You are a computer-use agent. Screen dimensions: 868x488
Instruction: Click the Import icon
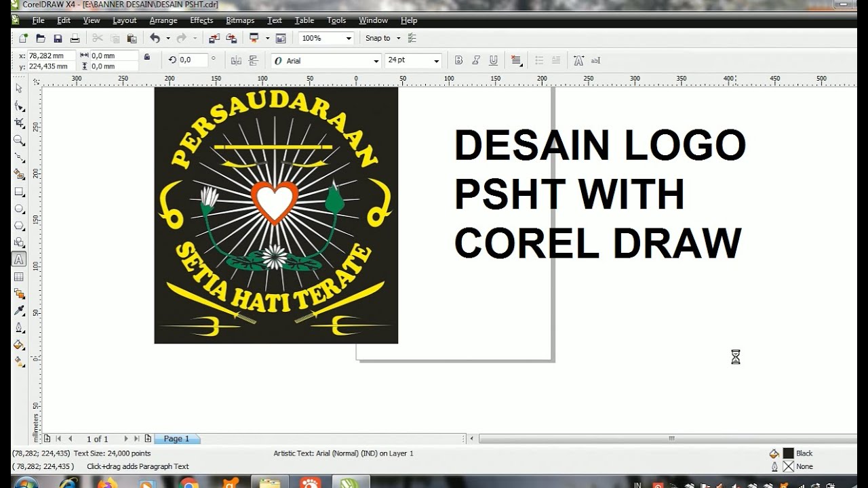214,39
